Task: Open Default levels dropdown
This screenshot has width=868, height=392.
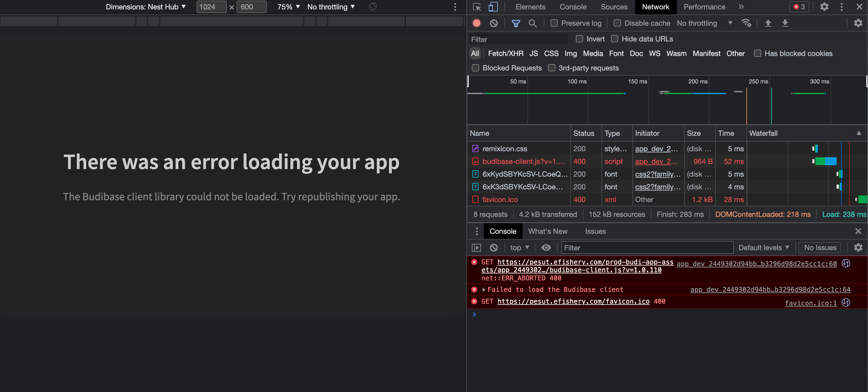Action: tap(764, 248)
